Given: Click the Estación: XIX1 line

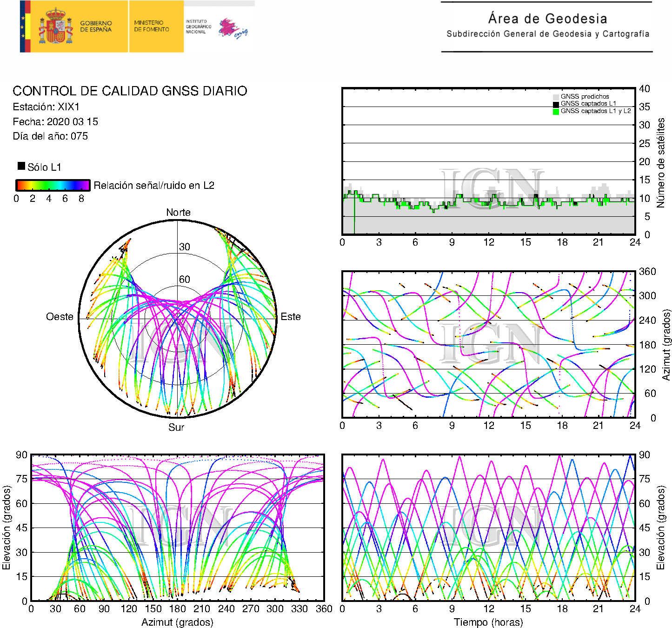Looking at the screenshot, I should click(x=46, y=107).
